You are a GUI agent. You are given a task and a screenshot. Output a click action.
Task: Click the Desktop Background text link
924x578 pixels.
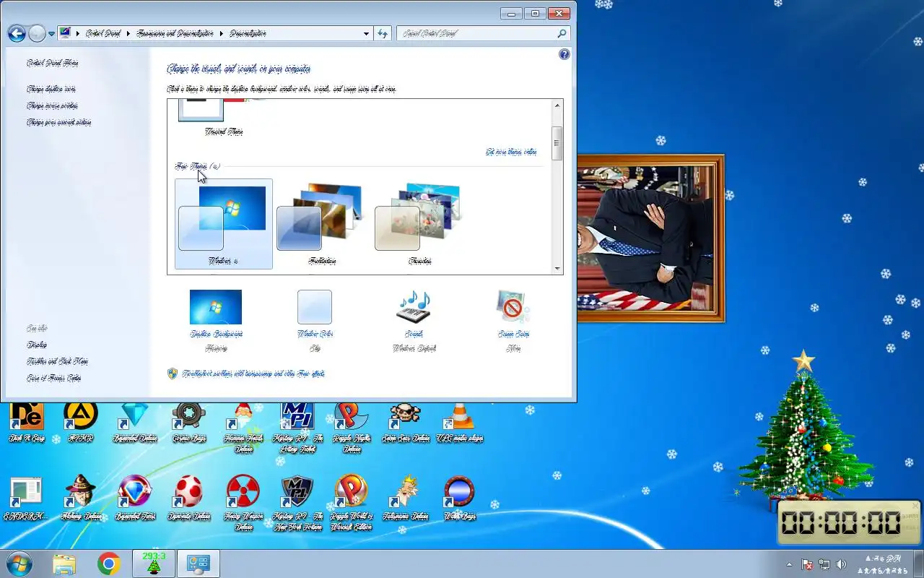[x=216, y=334]
